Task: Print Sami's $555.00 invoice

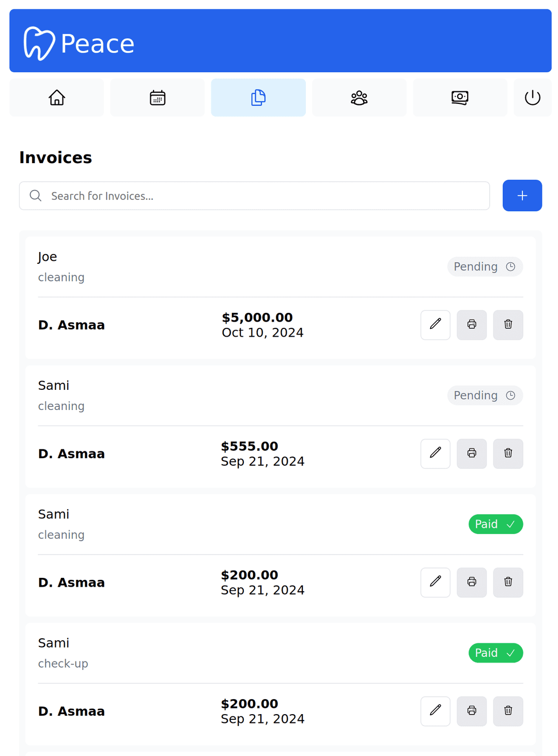Action: (472, 454)
